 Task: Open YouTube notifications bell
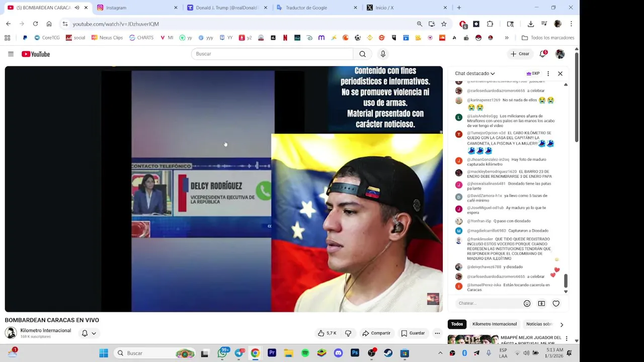pyautogui.click(x=542, y=54)
